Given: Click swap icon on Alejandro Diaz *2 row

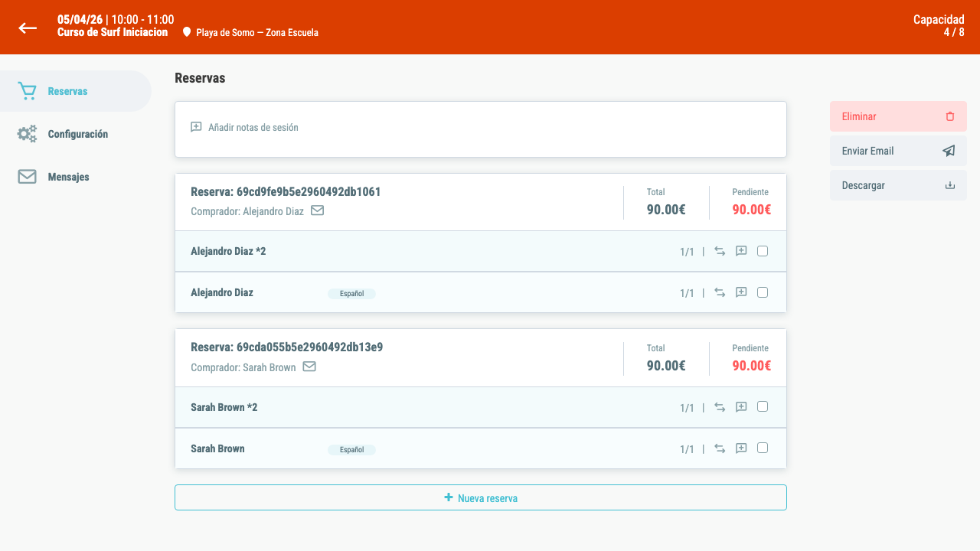Looking at the screenshot, I should coord(720,251).
